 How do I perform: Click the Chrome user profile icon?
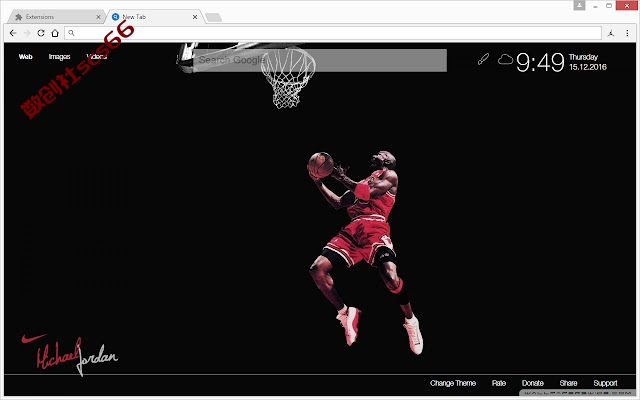579,6
